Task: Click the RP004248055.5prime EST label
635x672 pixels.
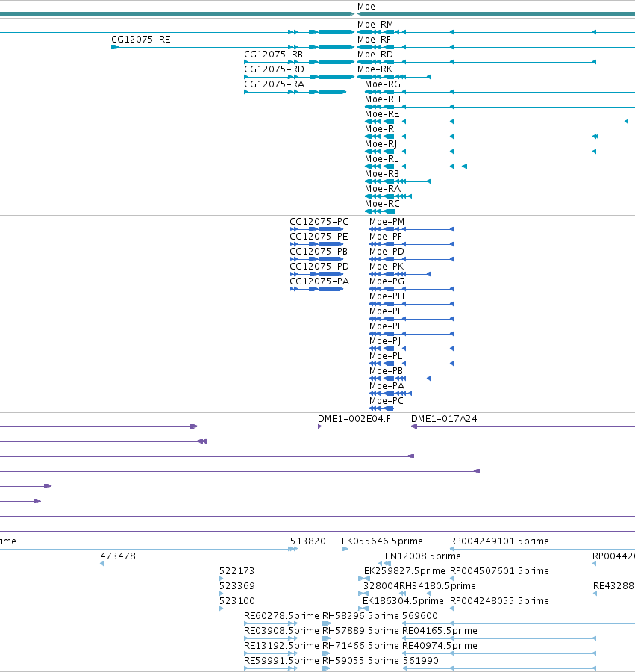Action: click(499, 601)
